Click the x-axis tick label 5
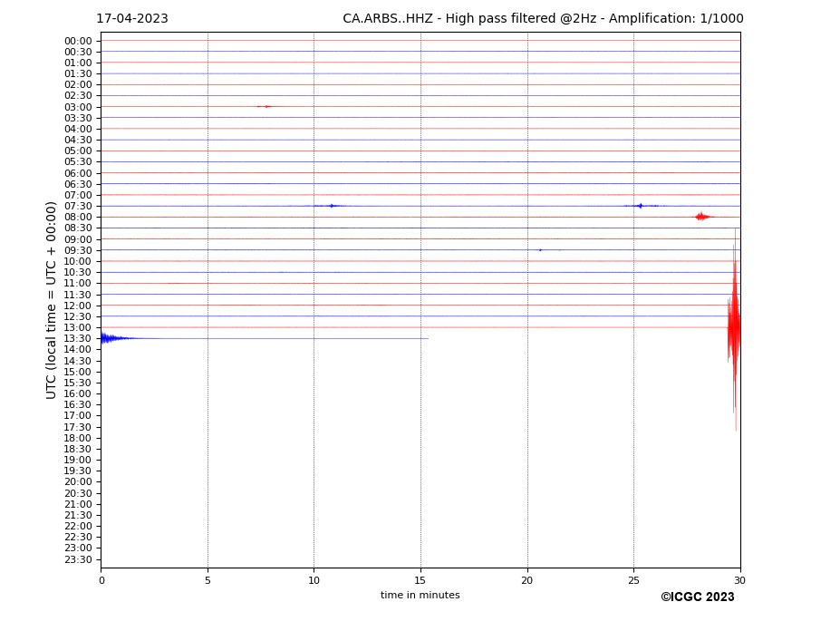840x631 pixels. point(208,580)
